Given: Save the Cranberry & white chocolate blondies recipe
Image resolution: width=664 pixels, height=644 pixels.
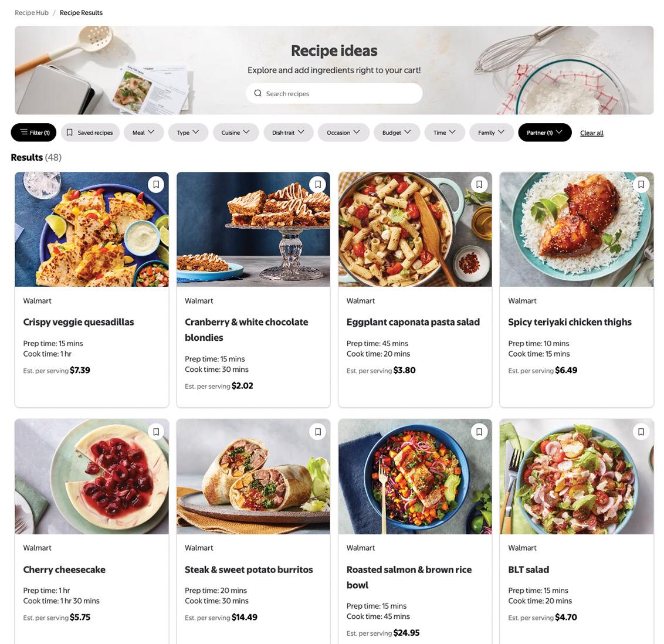Looking at the screenshot, I should click(x=317, y=185).
